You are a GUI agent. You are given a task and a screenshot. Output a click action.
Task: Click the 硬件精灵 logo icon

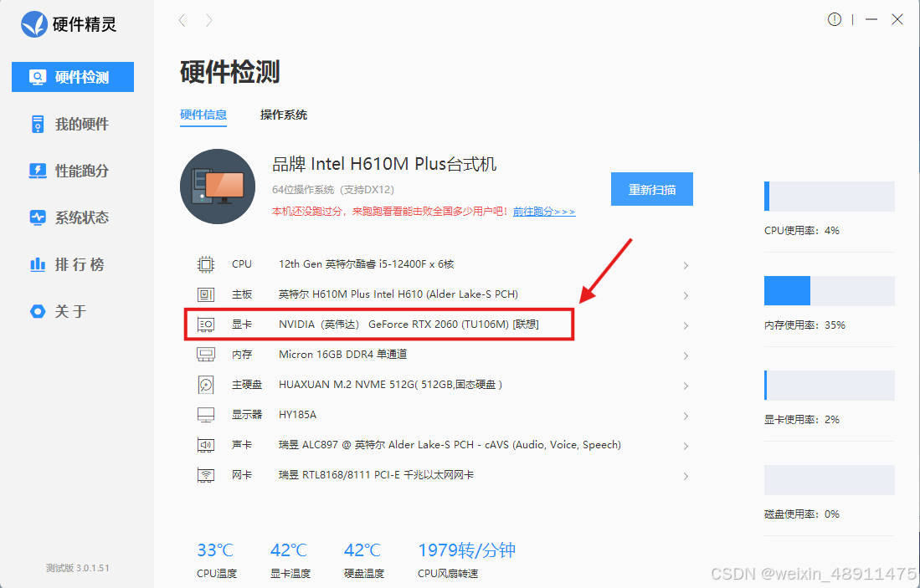coord(34,24)
